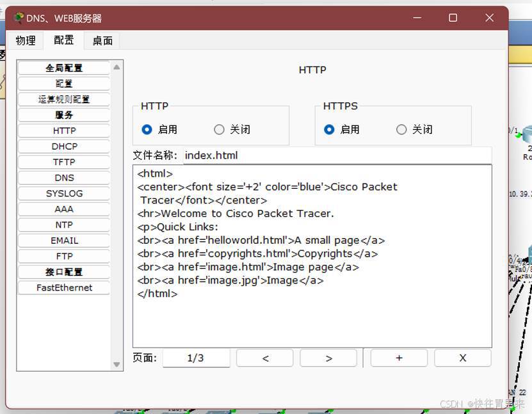Click the helloworld.html link code line

(x=261, y=241)
